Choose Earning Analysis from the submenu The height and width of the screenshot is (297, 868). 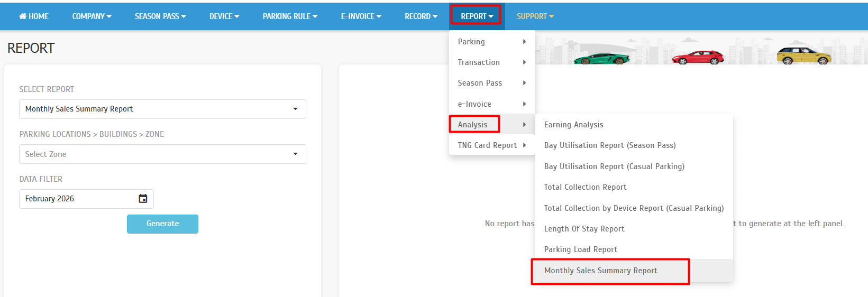tap(573, 125)
